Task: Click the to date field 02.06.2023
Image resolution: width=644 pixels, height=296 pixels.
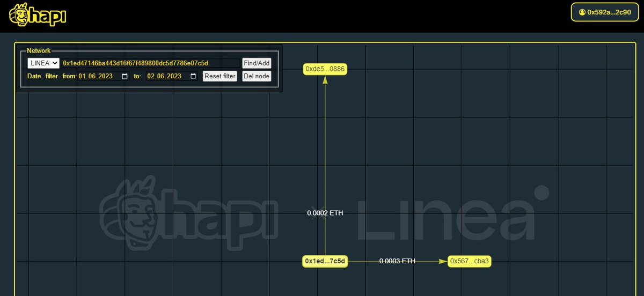Action: click(172, 76)
